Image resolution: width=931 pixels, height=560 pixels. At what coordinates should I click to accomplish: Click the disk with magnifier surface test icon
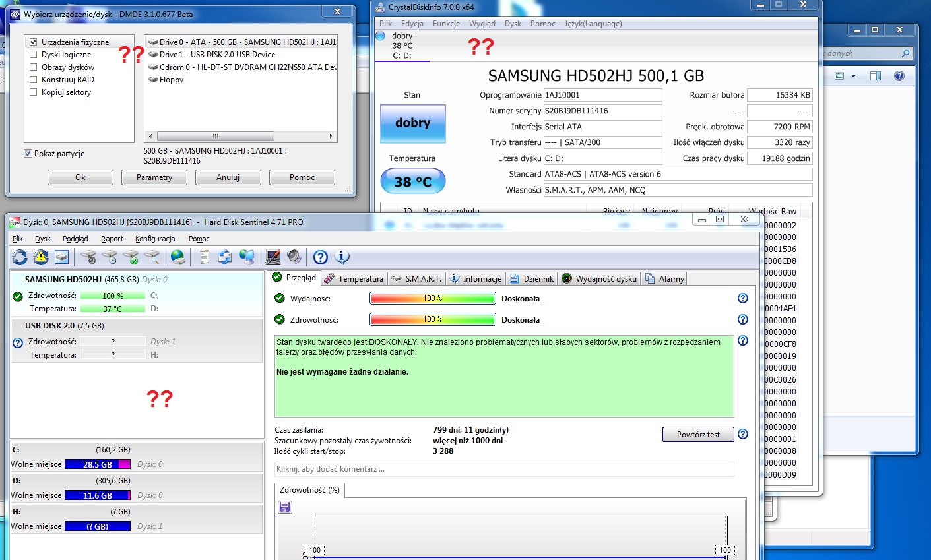(152, 257)
